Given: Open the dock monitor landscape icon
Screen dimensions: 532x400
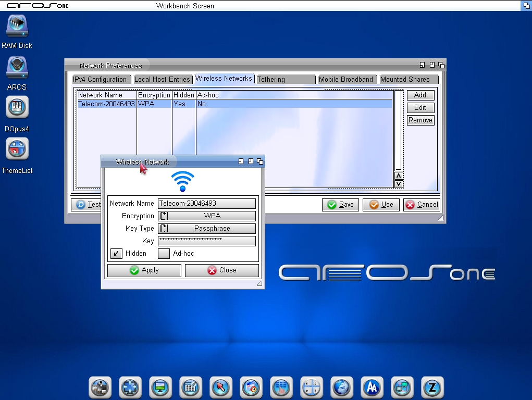Looking at the screenshot, I should click(x=160, y=387).
